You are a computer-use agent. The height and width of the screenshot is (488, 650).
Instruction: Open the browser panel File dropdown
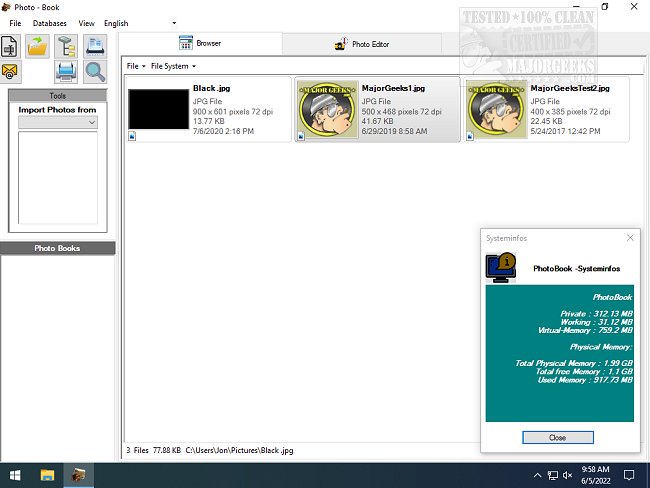pos(136,66)
